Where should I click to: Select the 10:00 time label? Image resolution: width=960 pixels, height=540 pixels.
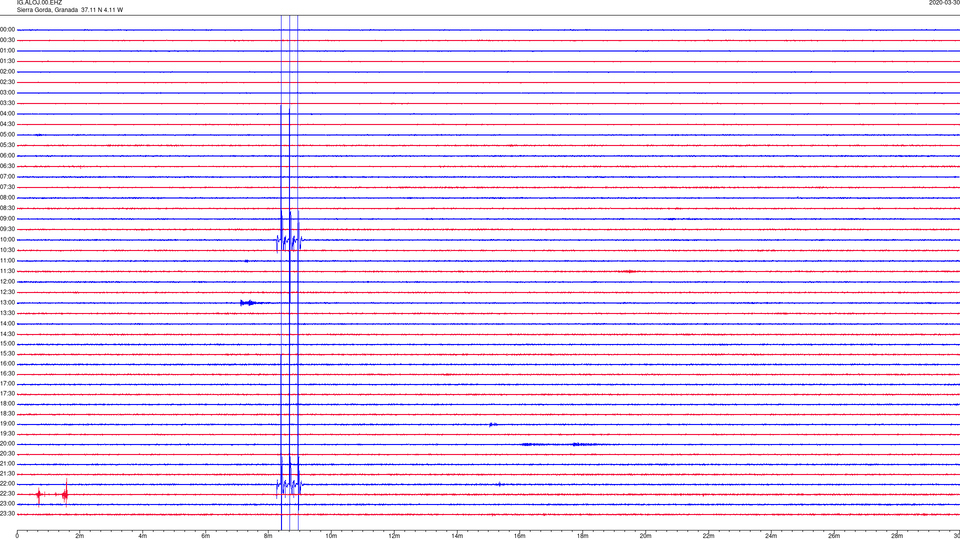coord(7,240)
